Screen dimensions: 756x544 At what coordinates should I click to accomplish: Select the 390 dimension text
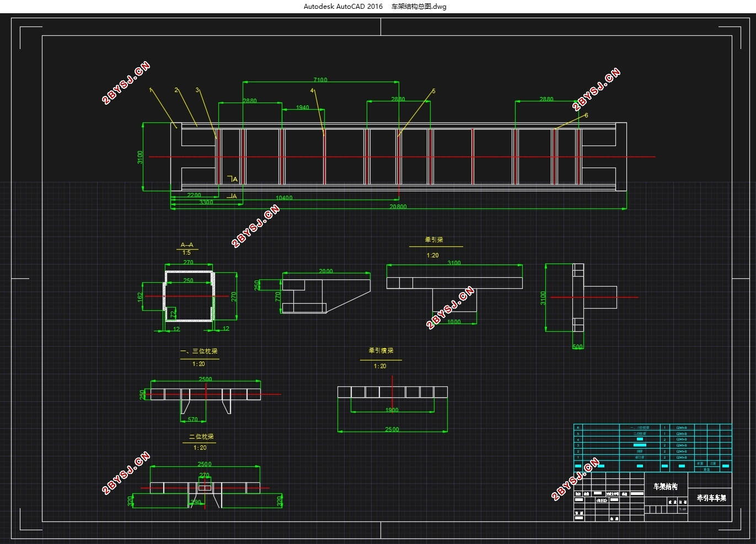[x=195, y=503]
